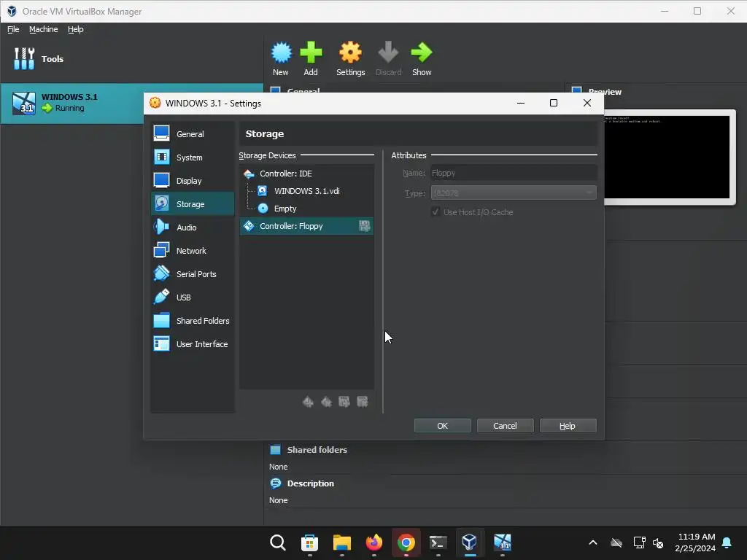747x560 pixels.
Task: Select Controller: IDE in storage tree
Action: coord(306,174)
